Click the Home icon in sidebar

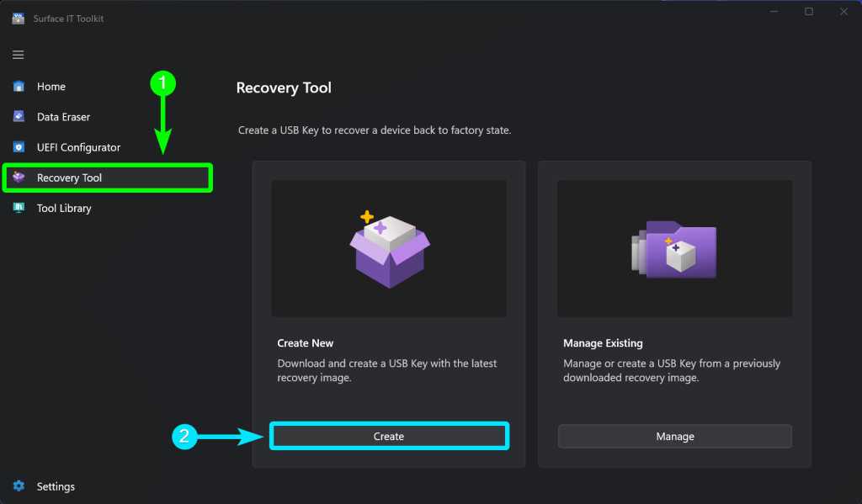click(19, 87)
